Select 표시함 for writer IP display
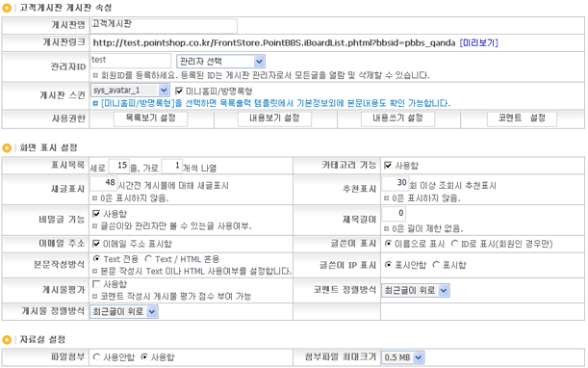Viewport: 588px width, 368px height. (436, 265)
